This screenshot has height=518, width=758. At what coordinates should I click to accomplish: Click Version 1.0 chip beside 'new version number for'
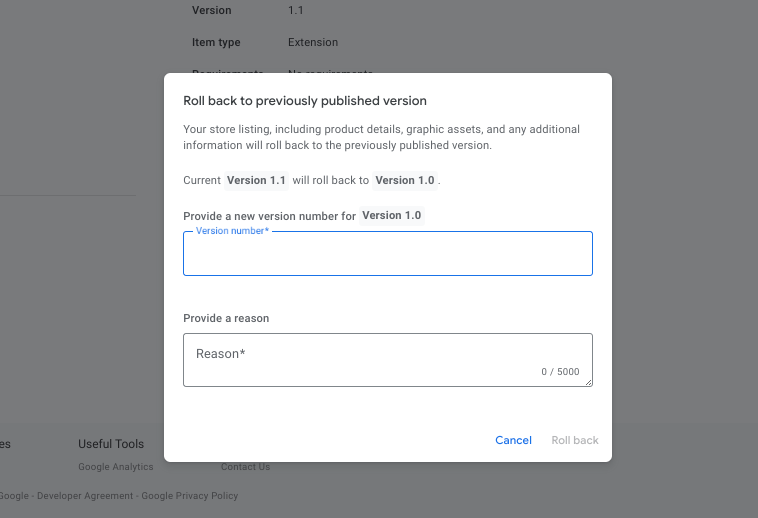391,216
